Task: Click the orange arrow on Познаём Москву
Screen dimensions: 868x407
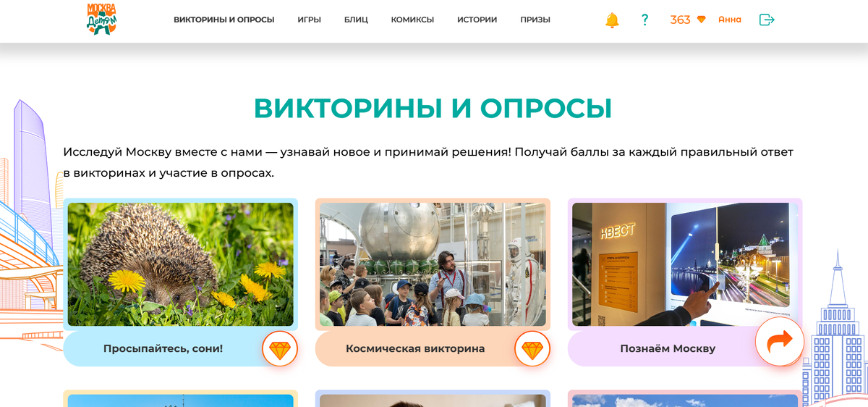Action: pyautogui.click(x=780, y=341)
